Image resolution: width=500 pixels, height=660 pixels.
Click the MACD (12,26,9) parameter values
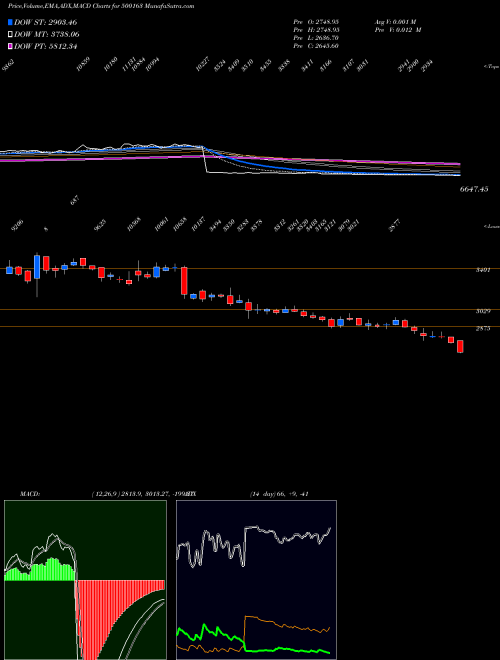140,494
